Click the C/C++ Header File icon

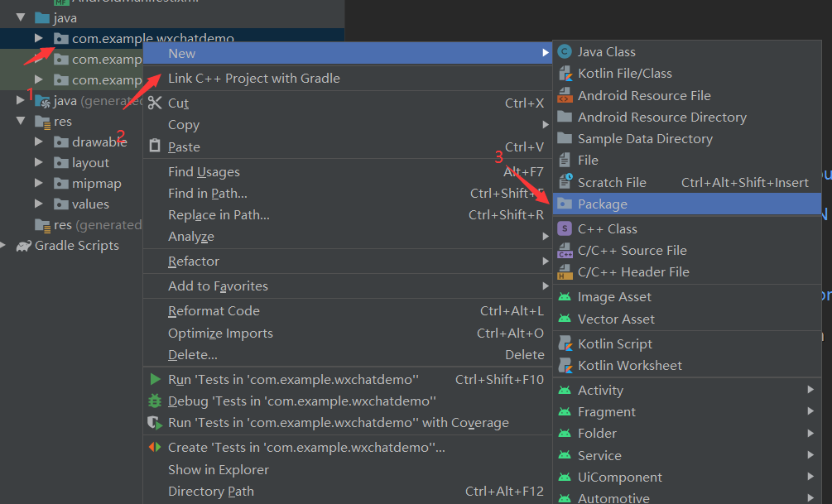pos(565,272)
